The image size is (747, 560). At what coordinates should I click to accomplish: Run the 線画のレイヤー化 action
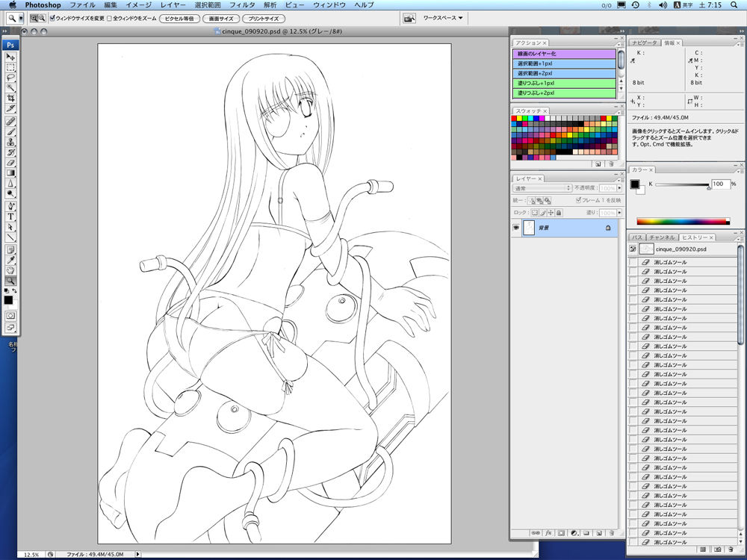point(564,54)
